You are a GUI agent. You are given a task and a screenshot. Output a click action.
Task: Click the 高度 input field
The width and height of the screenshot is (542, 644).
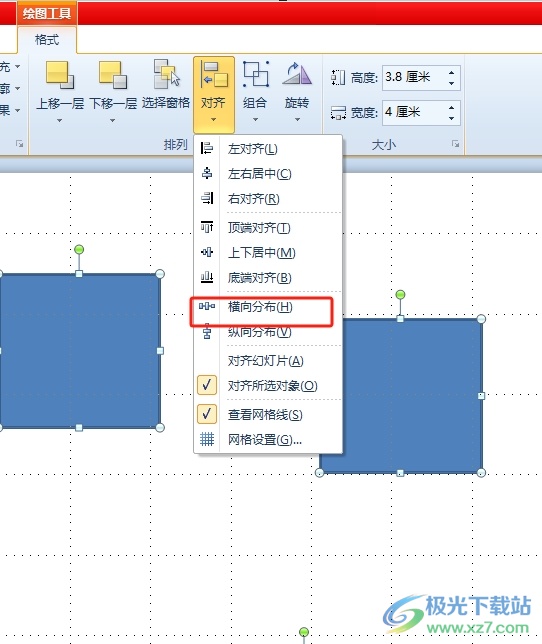(x=413, y=77)
